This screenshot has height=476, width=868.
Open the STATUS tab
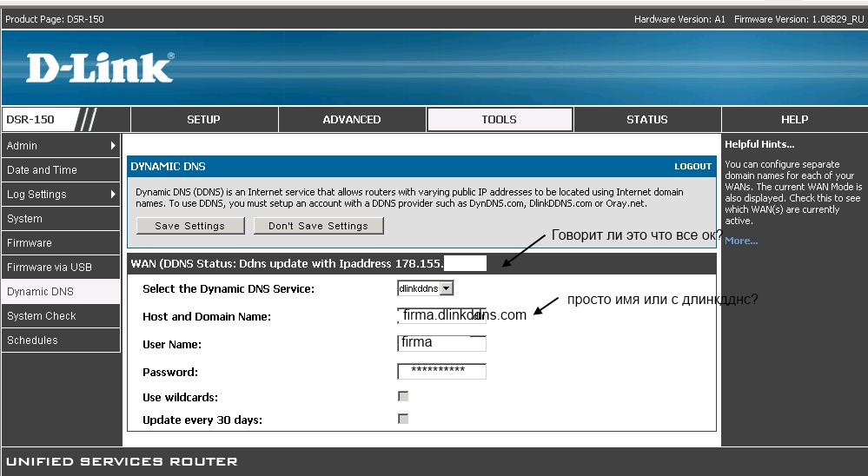click(x=647, y=120)
